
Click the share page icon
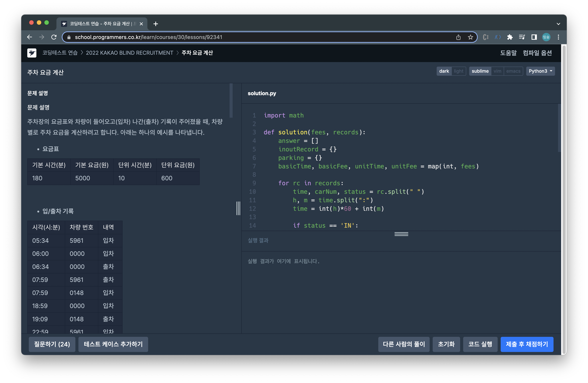click(x=458, y=37)
